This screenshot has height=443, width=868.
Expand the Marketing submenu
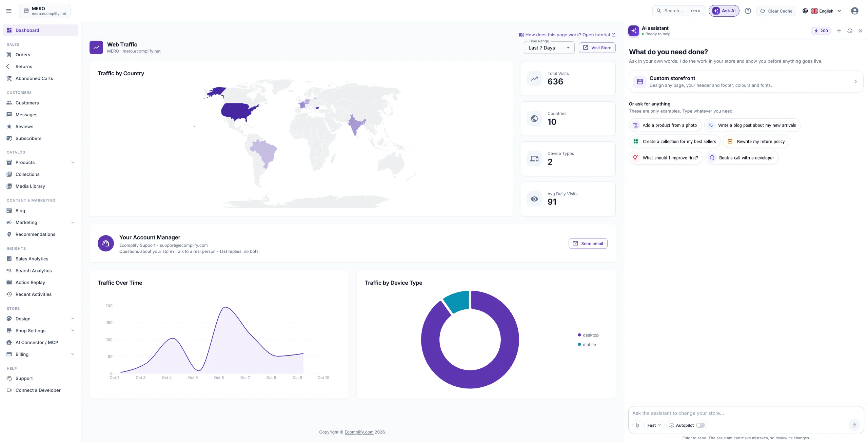coord(73,223)
